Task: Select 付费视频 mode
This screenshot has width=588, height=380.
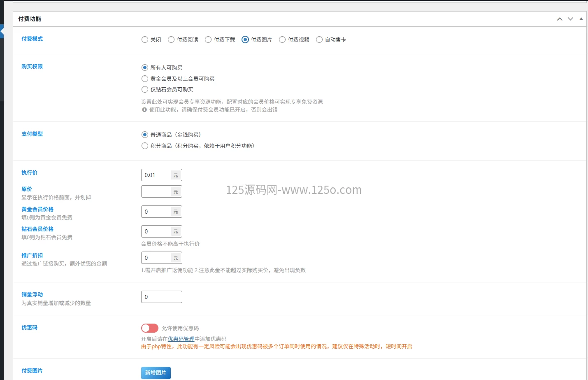Action: tap(282, 40)
